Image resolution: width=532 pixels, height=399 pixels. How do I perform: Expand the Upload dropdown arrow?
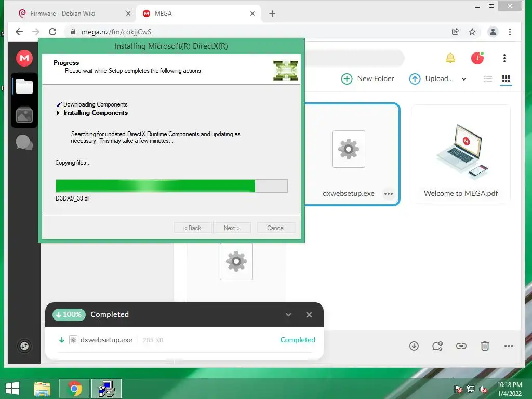[x=464, y=79]
